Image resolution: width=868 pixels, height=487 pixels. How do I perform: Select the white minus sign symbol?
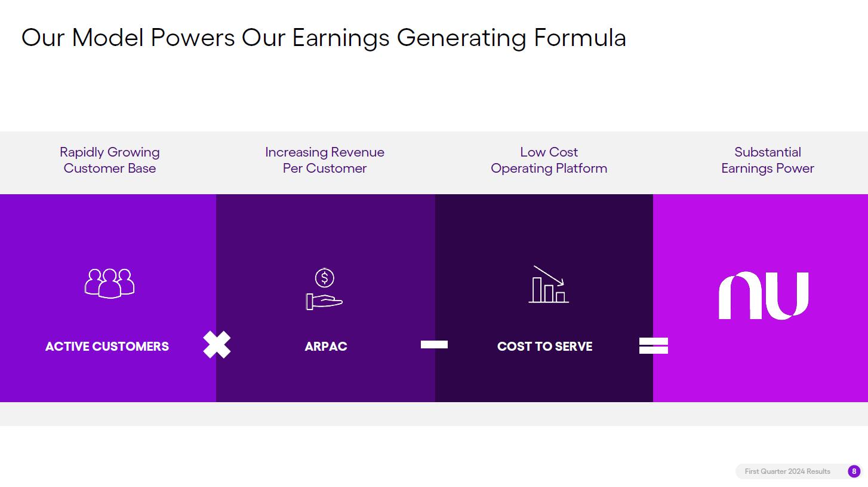pyautogui.click(x=434, y=344)
